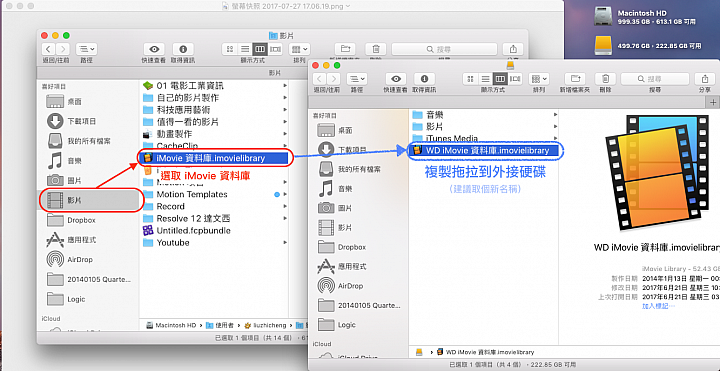The width and height of the screenshot is (720, 371).
Task: Select list view in front window toolbar
Action: pyautogui.click(x=485, y=79)
